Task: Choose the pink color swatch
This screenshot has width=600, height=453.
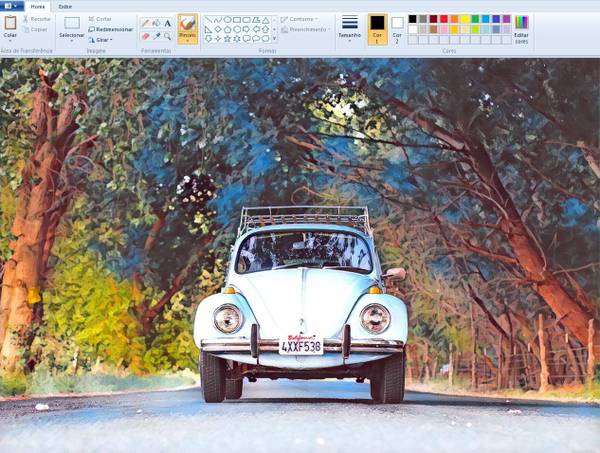Action: click(x=444, y=29)
